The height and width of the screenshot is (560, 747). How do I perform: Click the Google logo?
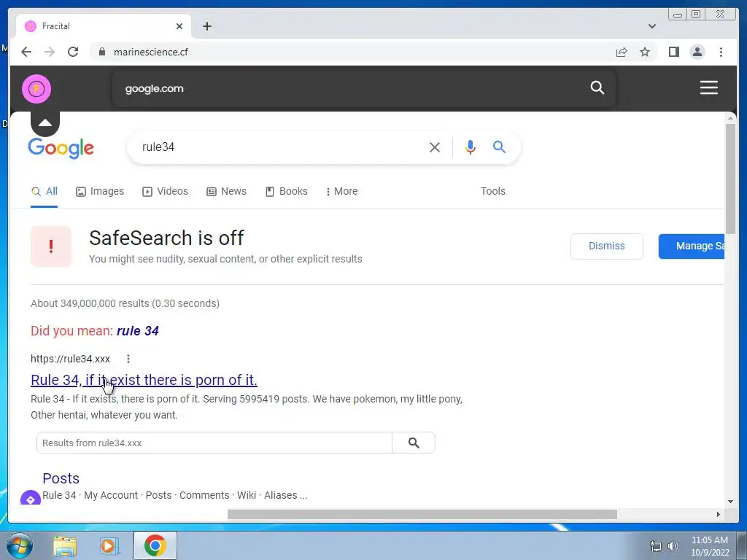(61, 148)
